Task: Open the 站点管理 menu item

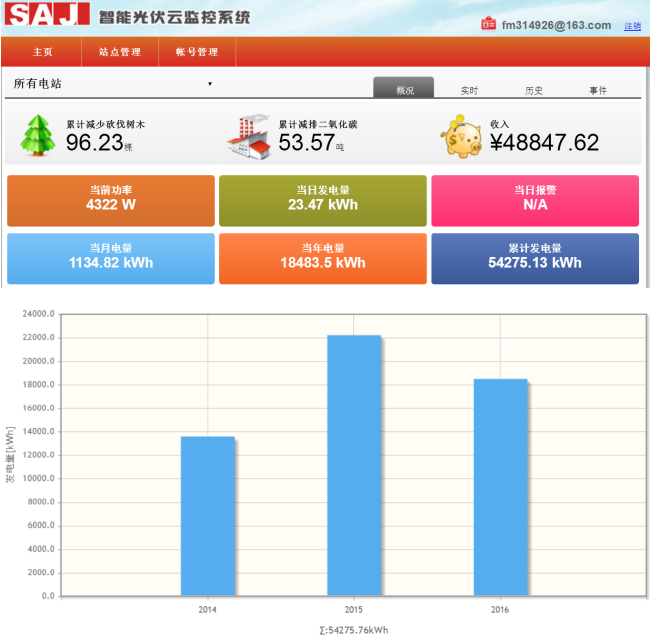Action: [119, 51]
